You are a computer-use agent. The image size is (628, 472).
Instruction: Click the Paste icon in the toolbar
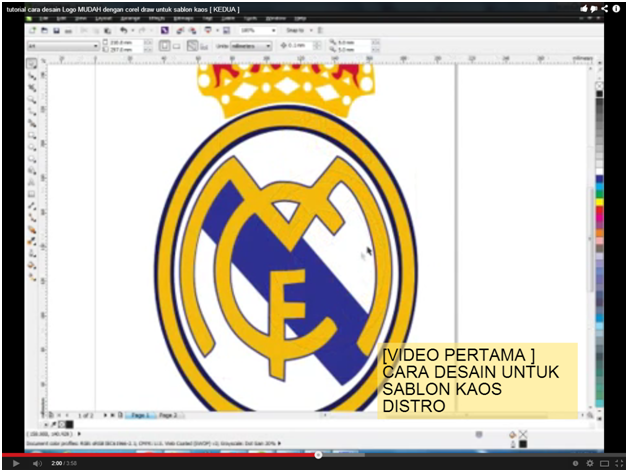tap(107, 30)
